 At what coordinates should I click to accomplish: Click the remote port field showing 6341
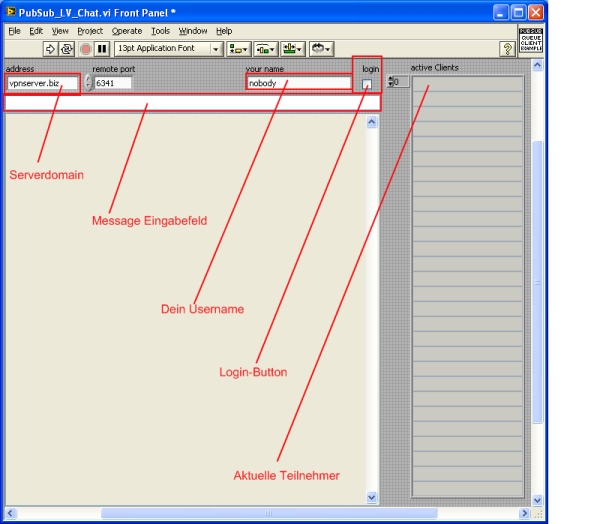pos(112,83)
